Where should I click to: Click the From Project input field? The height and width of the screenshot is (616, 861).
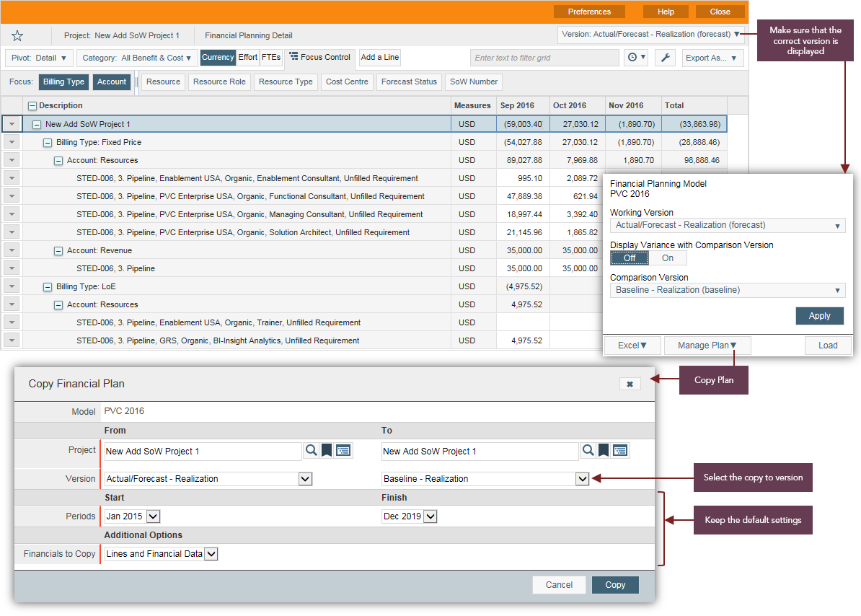point(203,452)
